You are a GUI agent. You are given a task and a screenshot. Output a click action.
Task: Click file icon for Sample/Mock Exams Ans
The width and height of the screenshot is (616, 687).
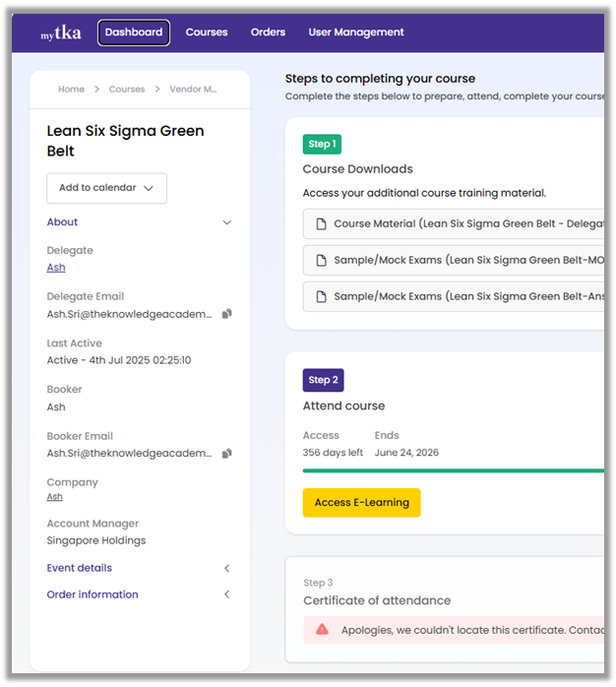pyautogui.click(x=321, y=296)
